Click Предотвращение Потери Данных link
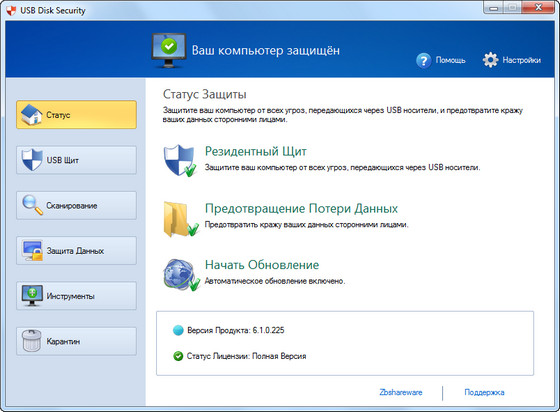560x412 pixels. pyautogui.click(x=301, y=208)
